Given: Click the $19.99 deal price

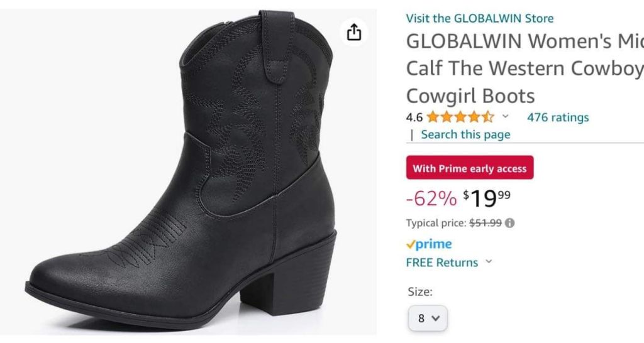Looking at the screenshot, I should pyautogui.click(x=487, y=198).
